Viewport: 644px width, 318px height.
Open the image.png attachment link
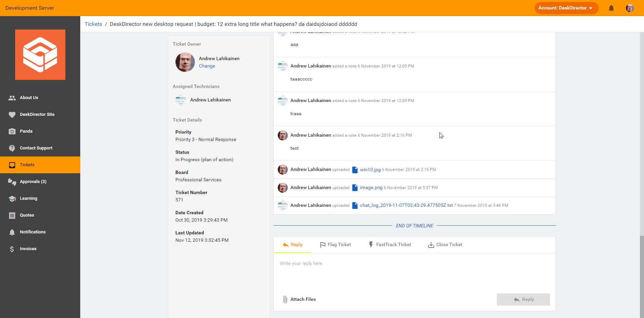pos(371,188)
